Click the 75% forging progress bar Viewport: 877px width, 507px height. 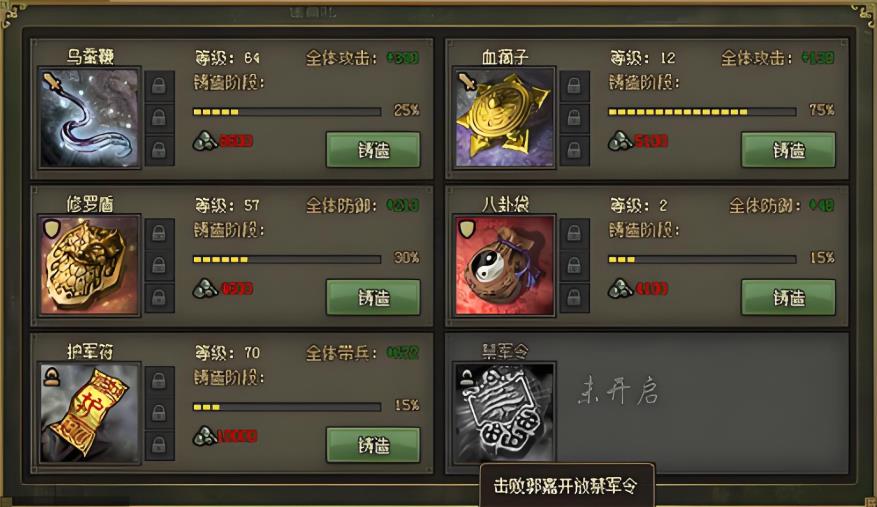pyautogui.click(x=702, y=112)
